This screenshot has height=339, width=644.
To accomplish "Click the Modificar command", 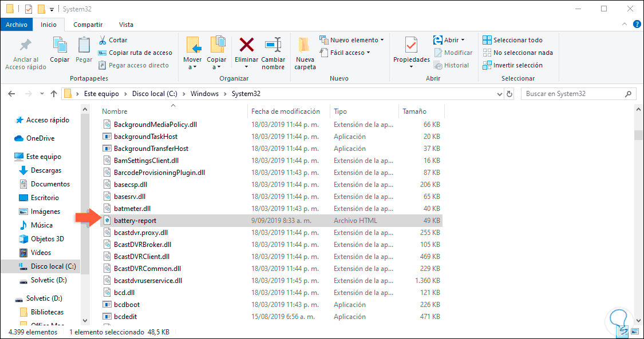I will click(x=453, y=53).
